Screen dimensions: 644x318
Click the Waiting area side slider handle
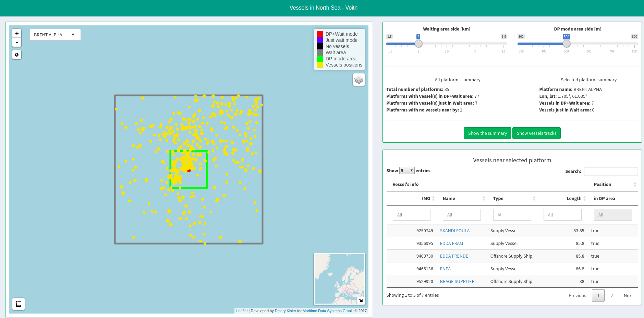[418, 44]
